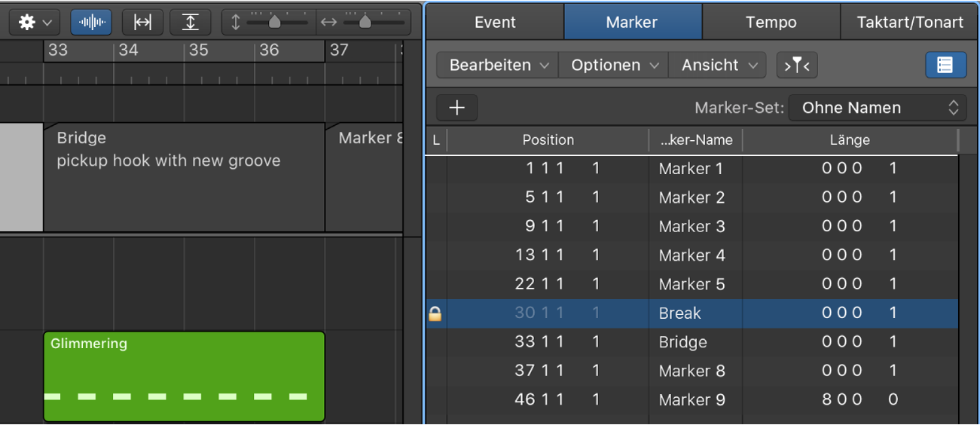
Task: Click the horizontal auto zoom icon
Action: (x=142, y=23)
